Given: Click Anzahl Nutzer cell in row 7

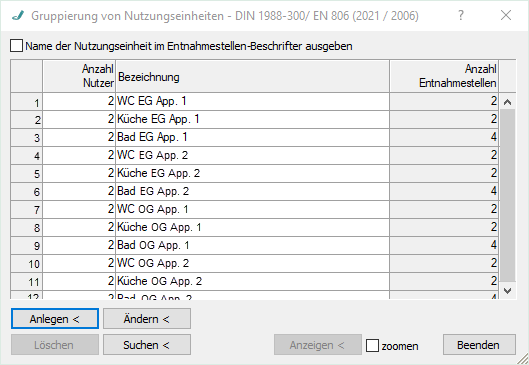Looking at the screenshot, I should (x=79, y=209).
